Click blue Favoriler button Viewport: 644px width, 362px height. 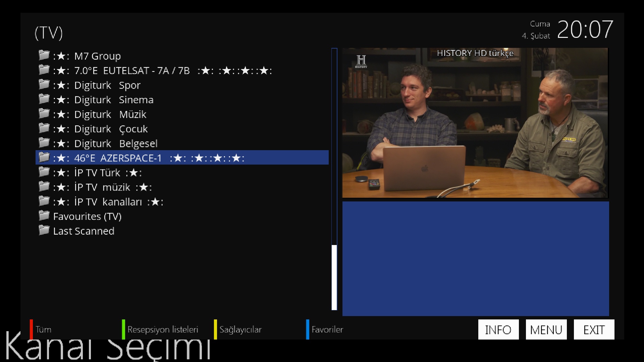pos(325,329)
